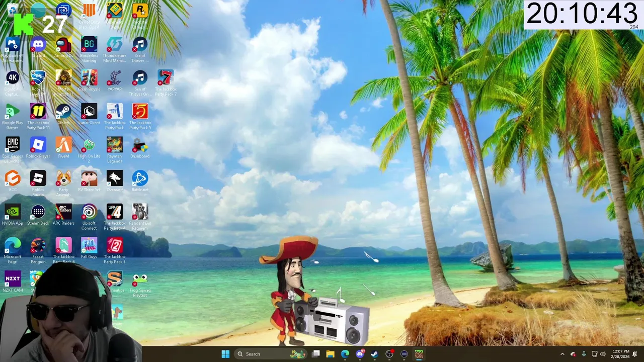The height and width of the screenshot is (362, 644).
Task: Open the volume speaker tray control
Action: pos(603,354)
